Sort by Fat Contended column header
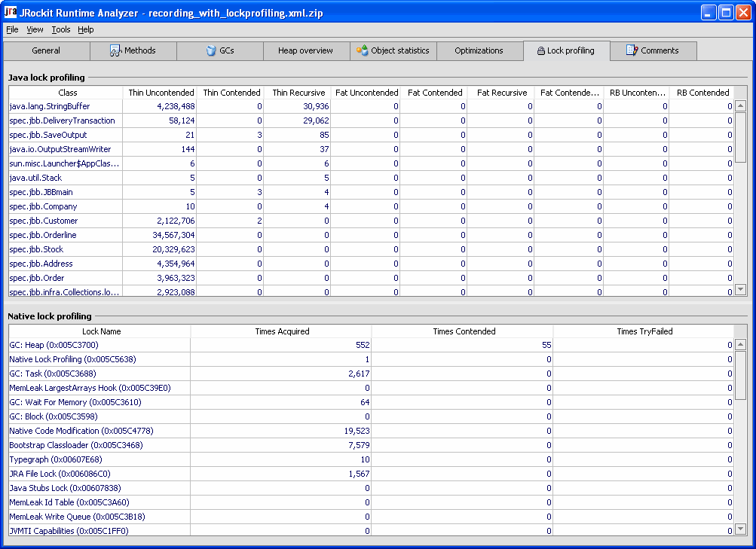 (x=434, y=93)
